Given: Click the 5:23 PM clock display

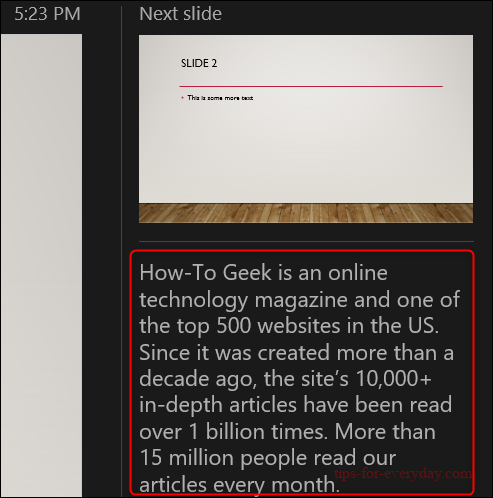Looking at the screenshot, I should point(47,14).
